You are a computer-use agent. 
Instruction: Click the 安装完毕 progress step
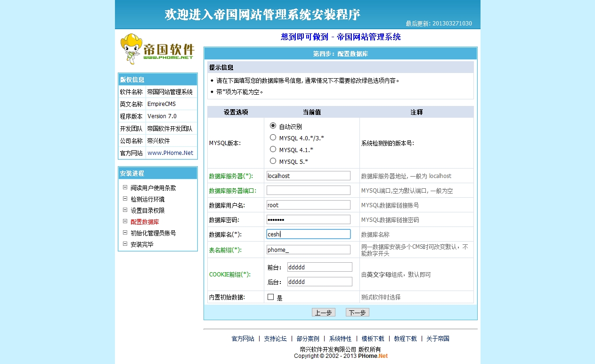coord(142,244)
